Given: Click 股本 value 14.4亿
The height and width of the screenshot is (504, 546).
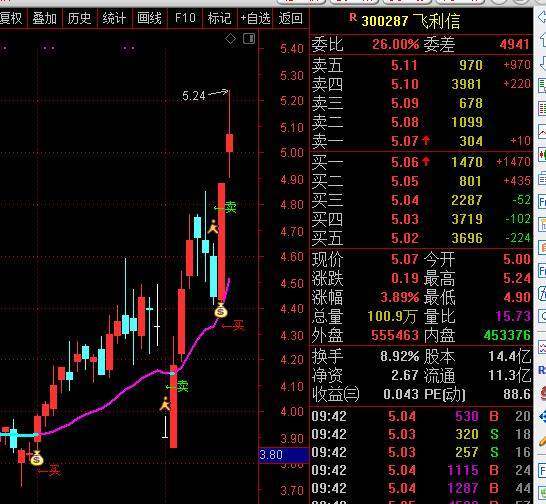Looking at the screenshot, I should coord(510,356).
